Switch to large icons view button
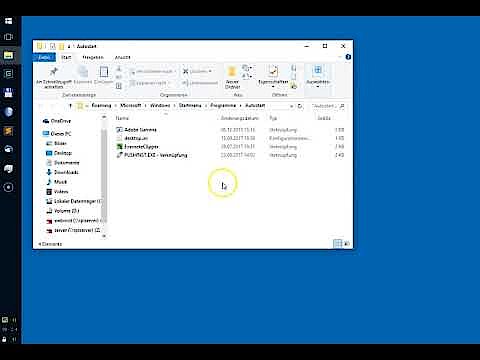480x360 pixels. tap(347, 244)
